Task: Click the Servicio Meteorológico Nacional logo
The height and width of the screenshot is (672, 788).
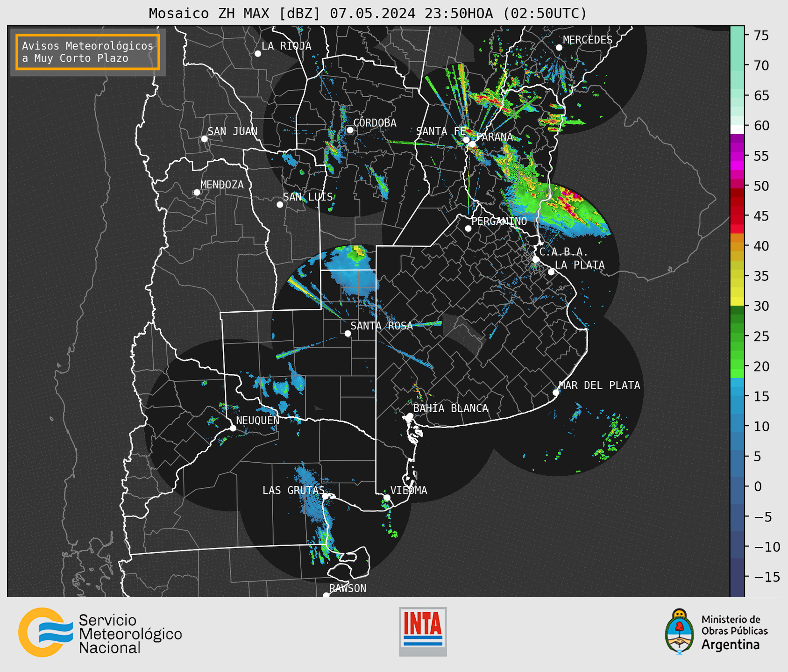Action: tap(100, 633)
